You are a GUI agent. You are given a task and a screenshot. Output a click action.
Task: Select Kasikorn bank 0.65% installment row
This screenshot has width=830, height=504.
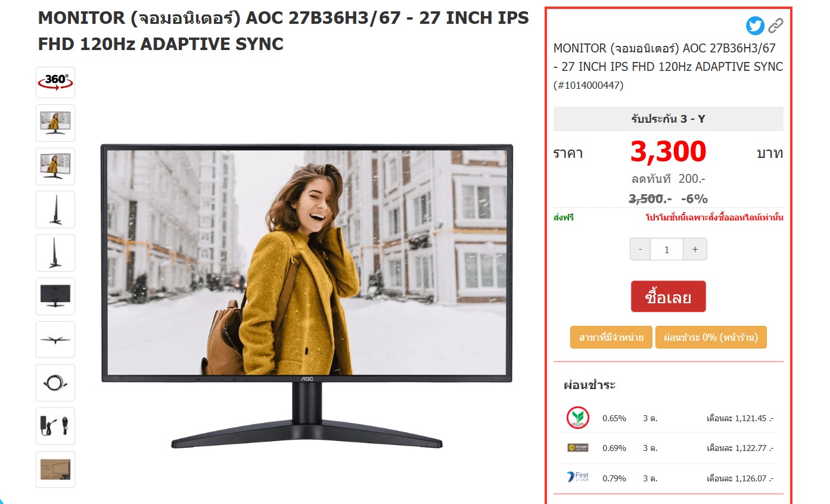[x=670, y=418]
